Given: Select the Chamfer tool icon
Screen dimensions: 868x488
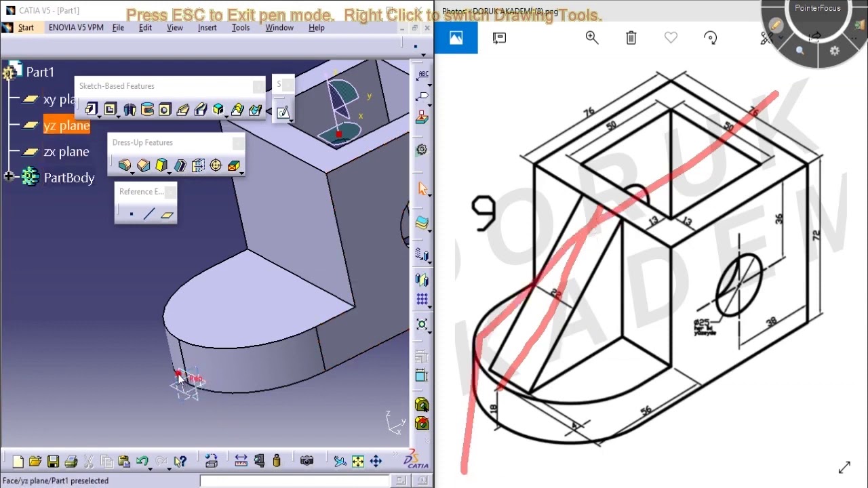Looking at the screenshot, I should (143, 165).
